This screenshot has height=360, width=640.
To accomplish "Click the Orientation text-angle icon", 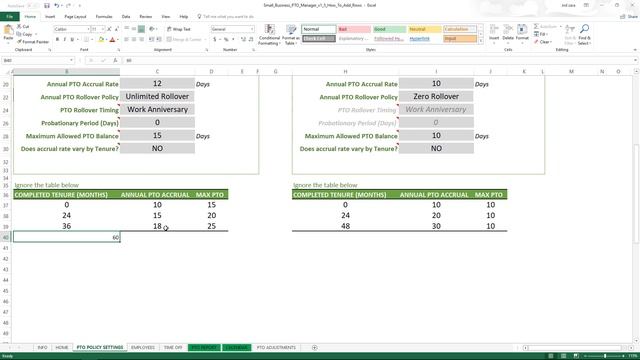I will tap(152, 29).
